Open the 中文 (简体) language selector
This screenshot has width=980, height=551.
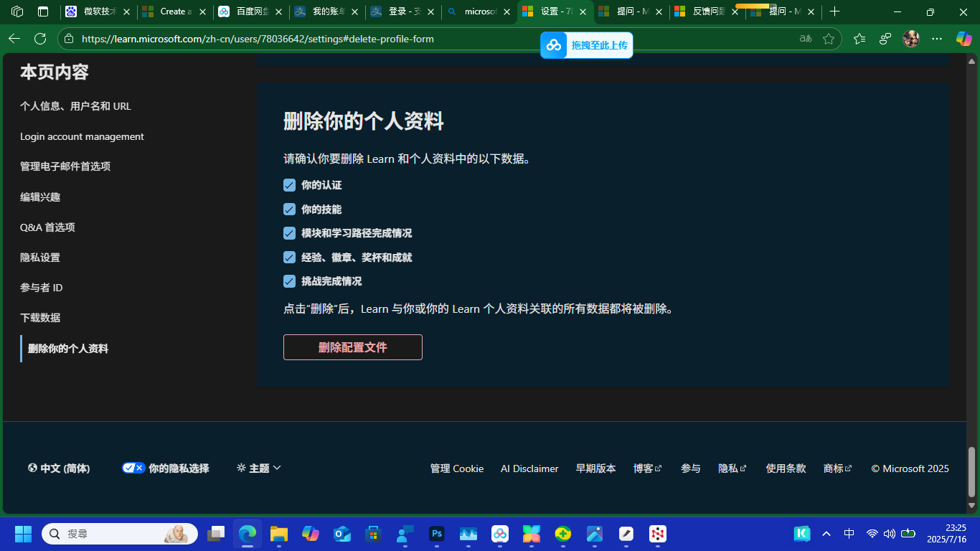pyautogui.click(x=59, y=468)
